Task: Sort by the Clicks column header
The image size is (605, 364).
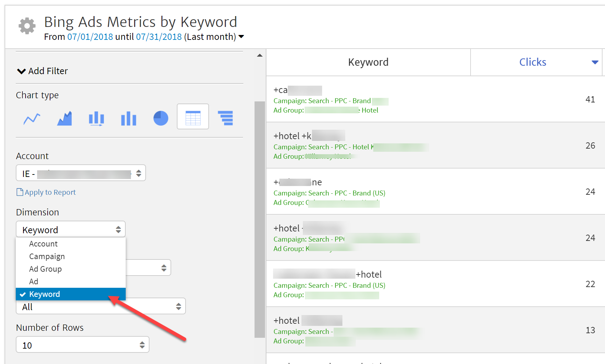Action: click(533, 62)
